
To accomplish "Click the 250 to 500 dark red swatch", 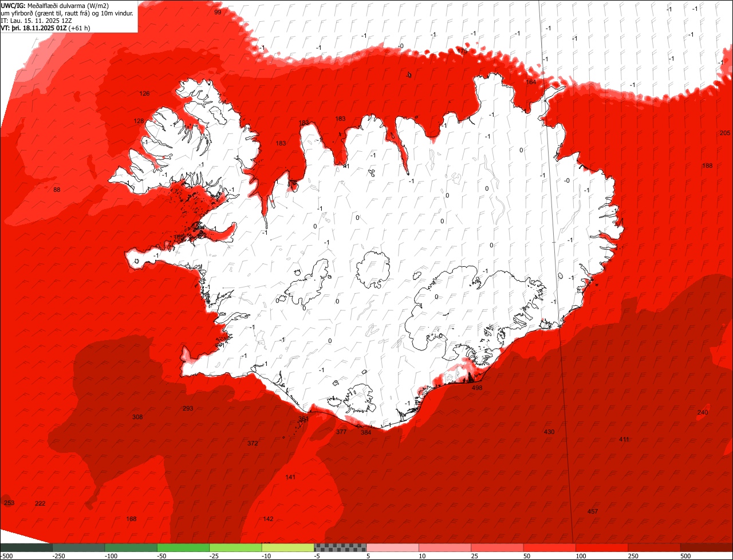I will 654,547.
